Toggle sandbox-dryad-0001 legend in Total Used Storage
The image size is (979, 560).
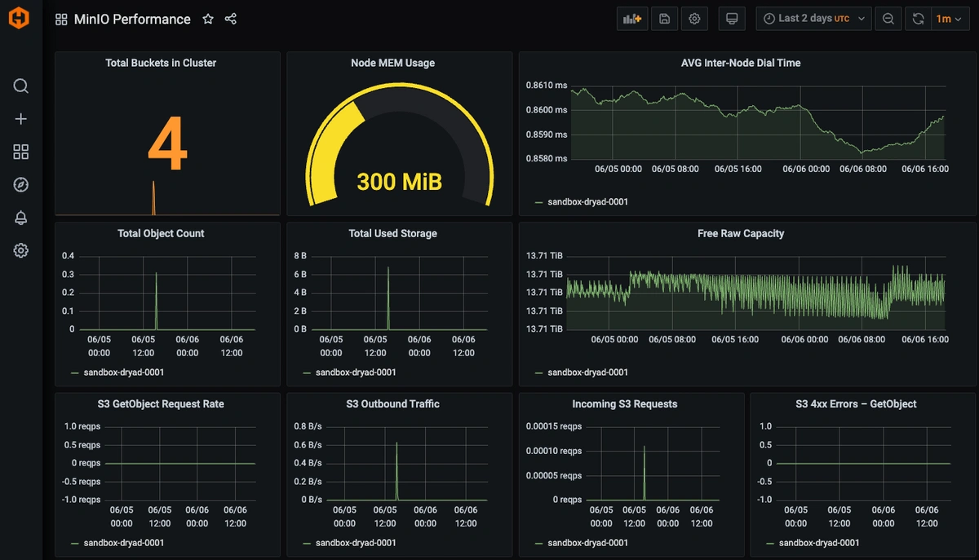(356, 372)
